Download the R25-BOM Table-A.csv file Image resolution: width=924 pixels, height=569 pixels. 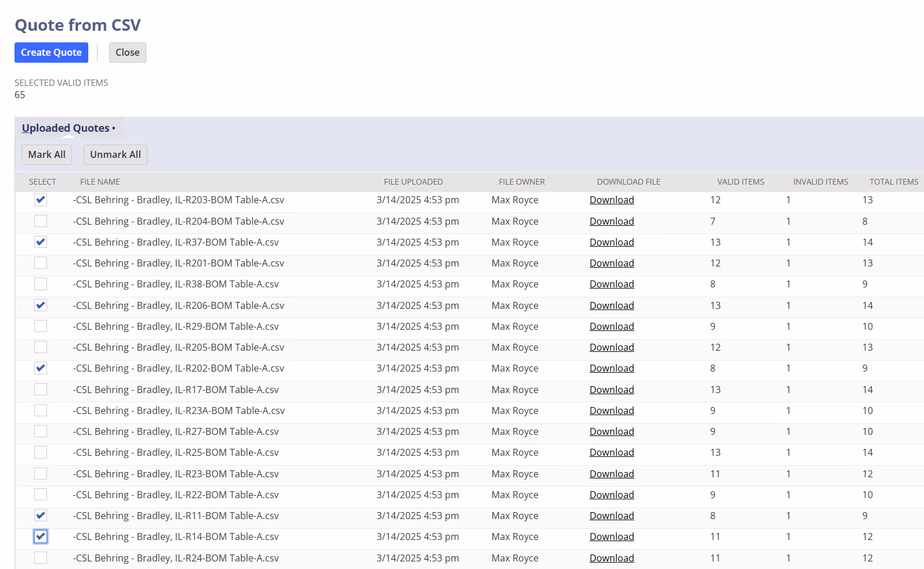(612, 452)
